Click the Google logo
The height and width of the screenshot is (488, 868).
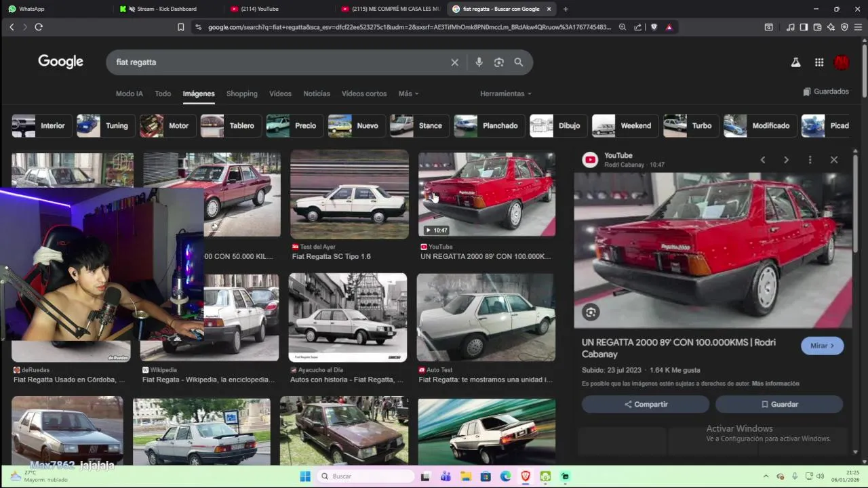(x=60, y=62)
